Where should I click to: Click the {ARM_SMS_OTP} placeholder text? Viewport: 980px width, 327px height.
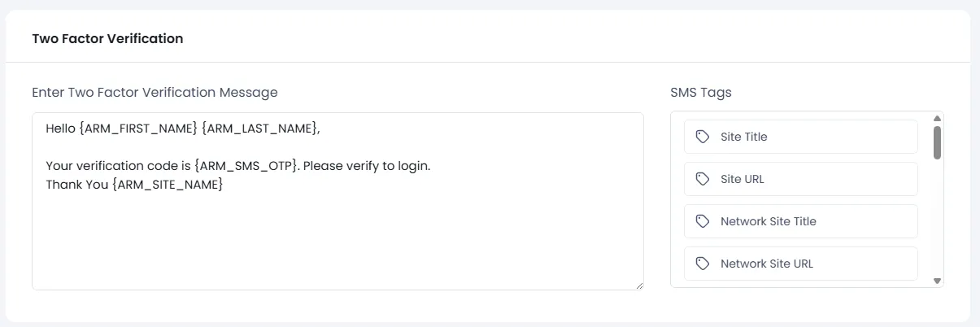coord(247,165)
